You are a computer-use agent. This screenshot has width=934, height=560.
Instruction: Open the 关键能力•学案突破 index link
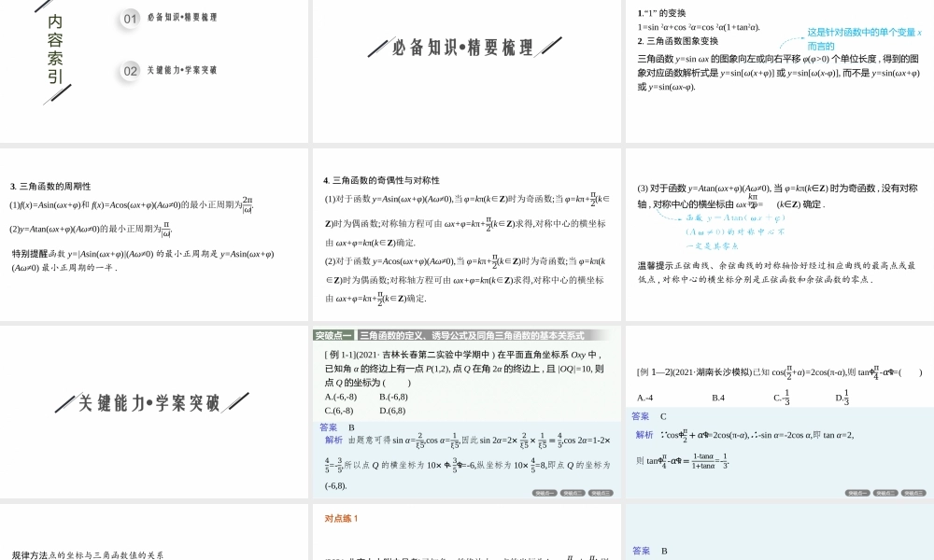tap(182, 71)
